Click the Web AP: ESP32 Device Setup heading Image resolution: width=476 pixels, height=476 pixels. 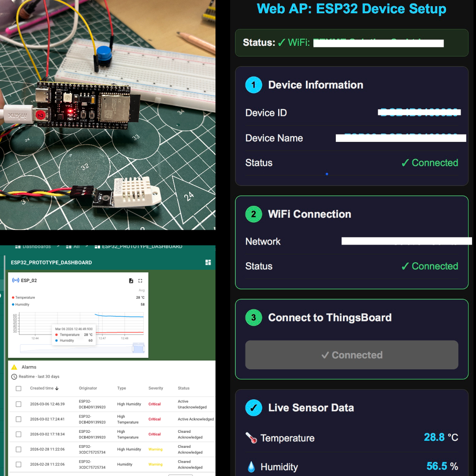[x=352, y=8]
